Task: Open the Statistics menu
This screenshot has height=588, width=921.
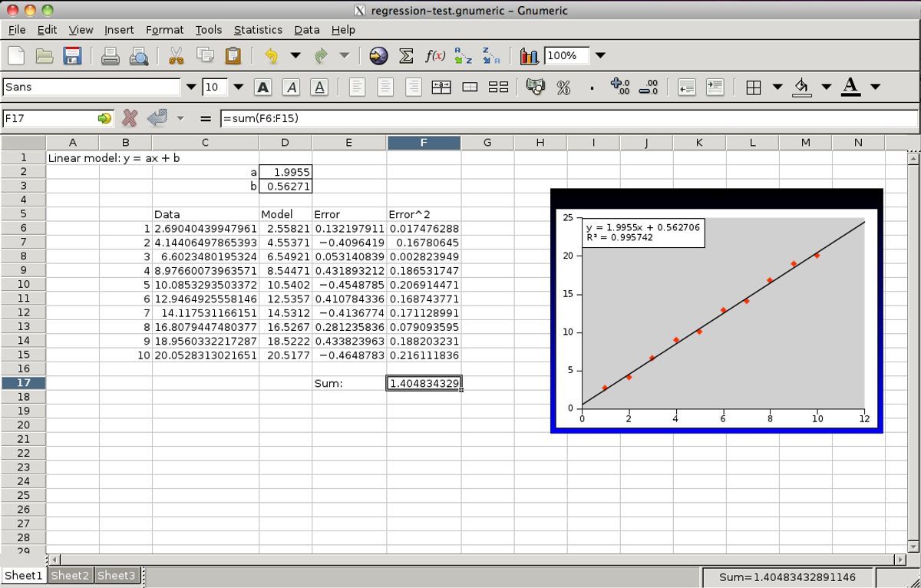Action: tap(258, 29)
